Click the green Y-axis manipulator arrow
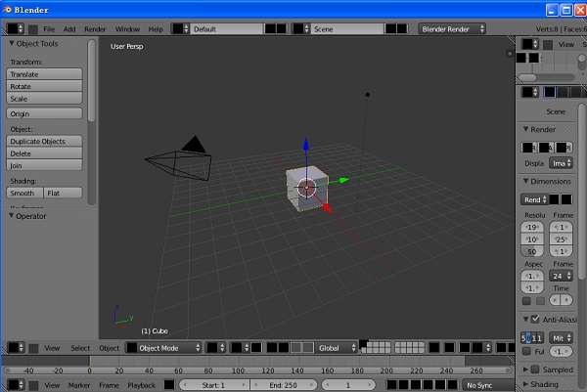This screenshot has width=587, height=392. (343, 180)
